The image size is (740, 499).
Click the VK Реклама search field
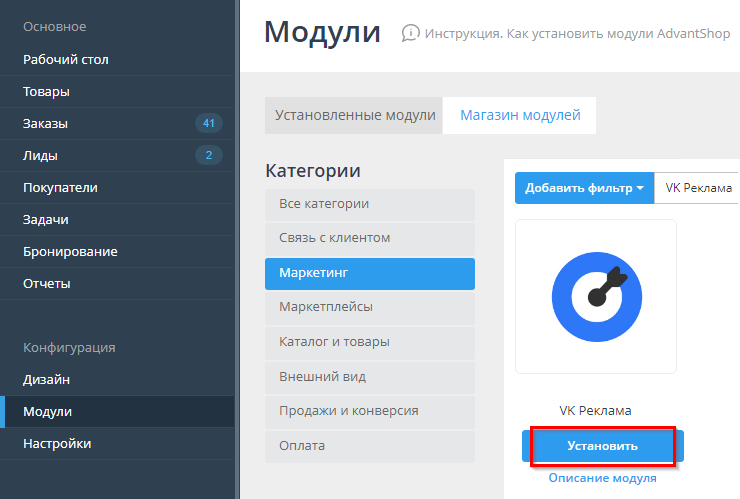698,188
